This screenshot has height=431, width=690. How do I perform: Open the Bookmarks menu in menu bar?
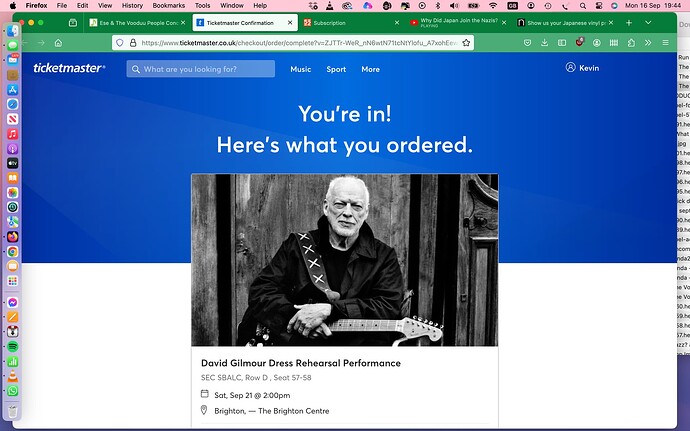169,6
